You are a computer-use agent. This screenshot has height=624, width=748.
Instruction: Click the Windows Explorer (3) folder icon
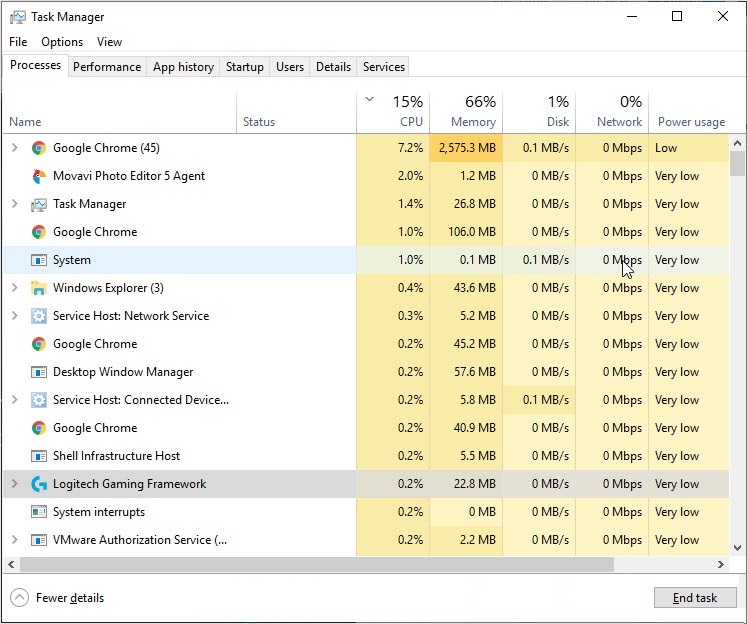tap(39, 288)
